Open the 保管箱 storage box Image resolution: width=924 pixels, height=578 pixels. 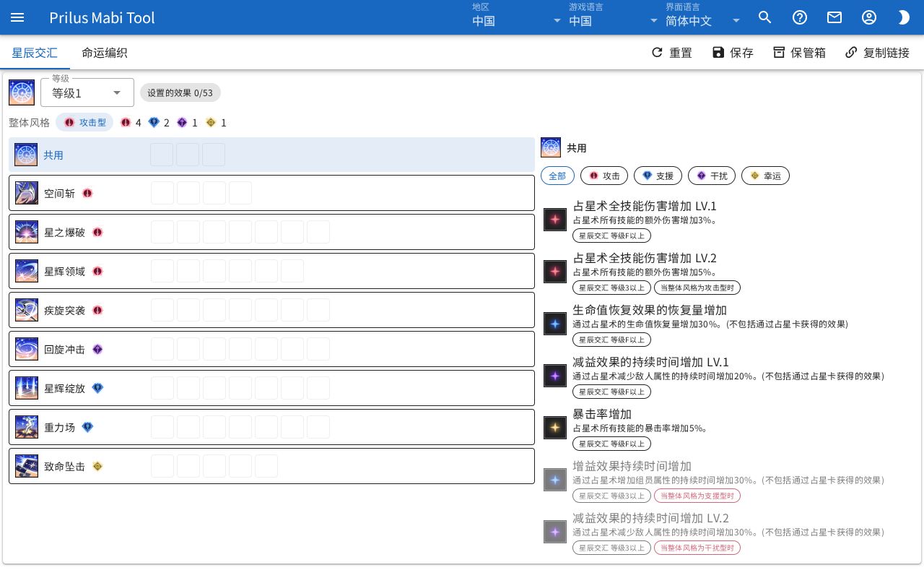click(x=799, y=53)
